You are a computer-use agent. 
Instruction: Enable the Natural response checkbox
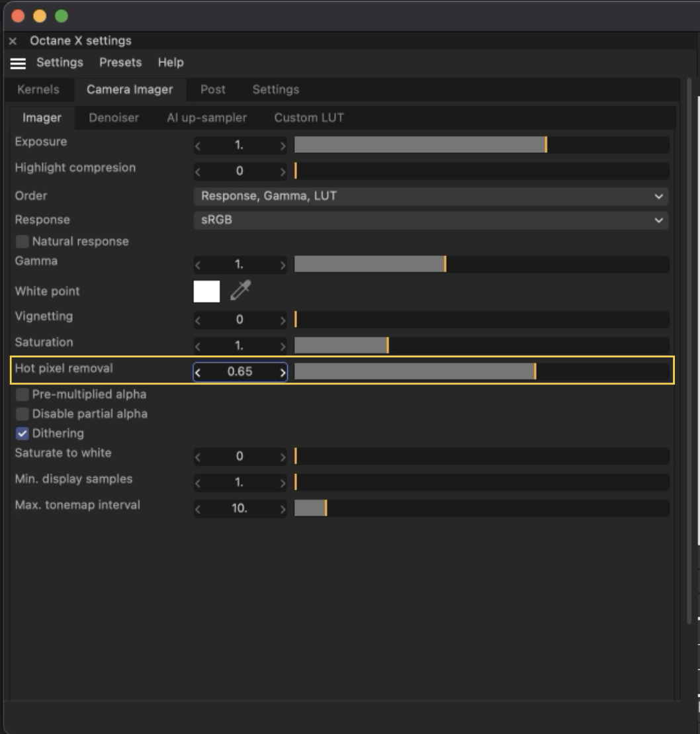(22, 242)
